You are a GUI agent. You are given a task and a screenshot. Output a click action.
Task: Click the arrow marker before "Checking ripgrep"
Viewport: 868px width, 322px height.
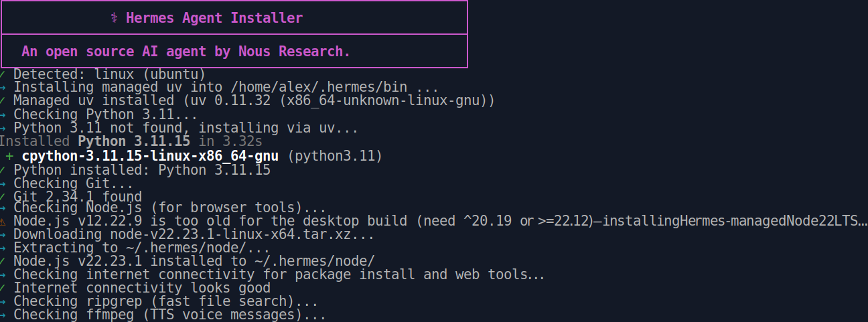[3, 301]
